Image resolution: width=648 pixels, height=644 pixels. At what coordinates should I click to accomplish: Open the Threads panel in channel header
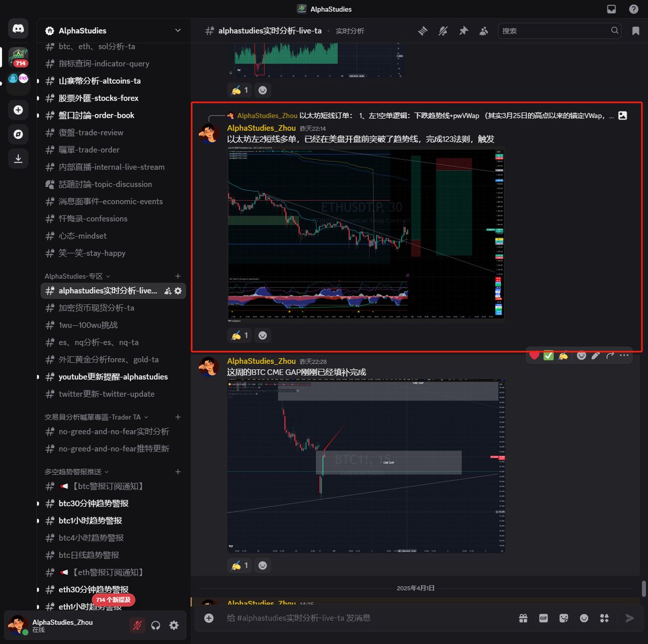click(423, 31)
